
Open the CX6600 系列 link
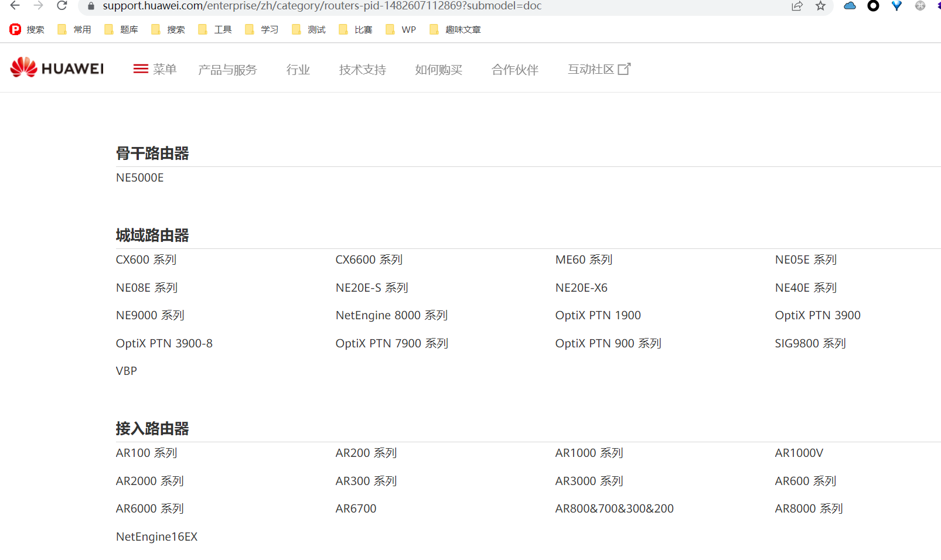369,259
